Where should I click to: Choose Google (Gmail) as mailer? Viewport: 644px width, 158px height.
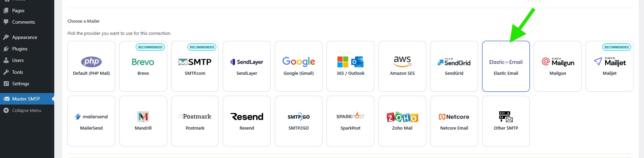click(x=298, y=66)
